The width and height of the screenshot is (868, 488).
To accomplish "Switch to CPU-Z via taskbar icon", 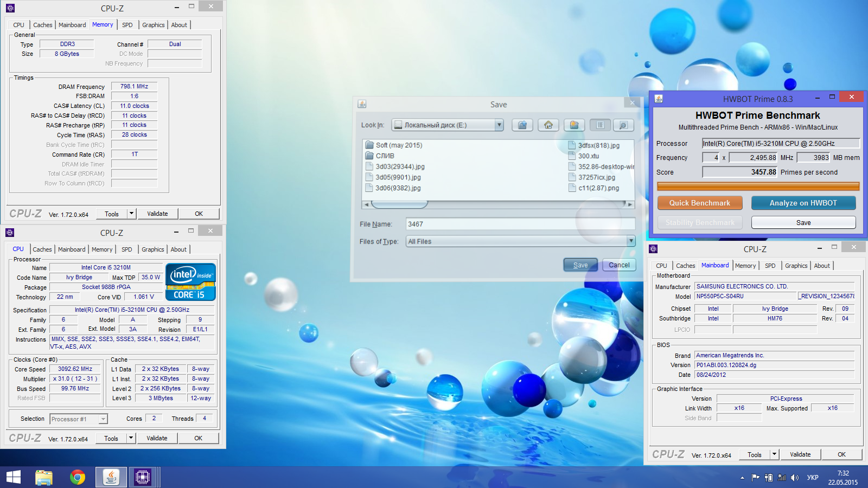I will click(x=143, y=477).
